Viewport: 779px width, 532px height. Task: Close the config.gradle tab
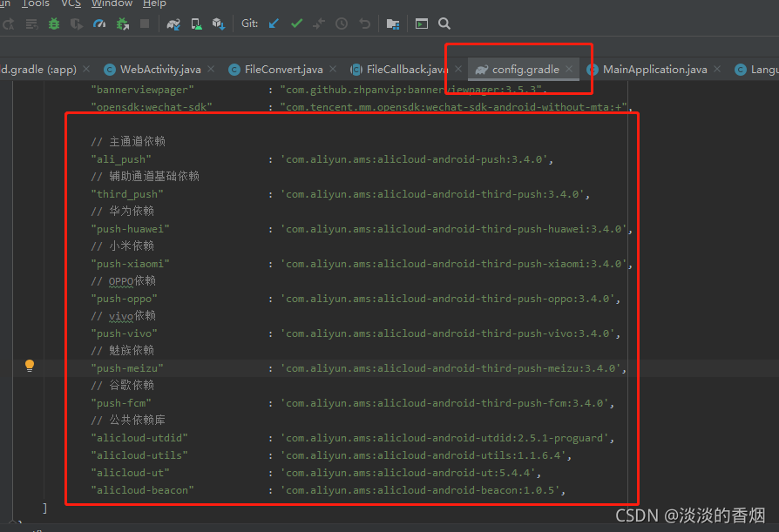[569, 69]
